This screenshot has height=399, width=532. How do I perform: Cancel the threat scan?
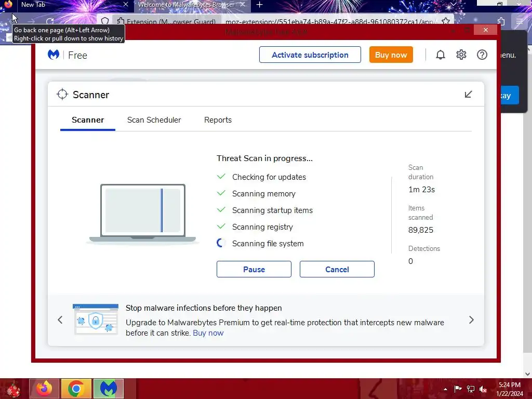(337, 269)
